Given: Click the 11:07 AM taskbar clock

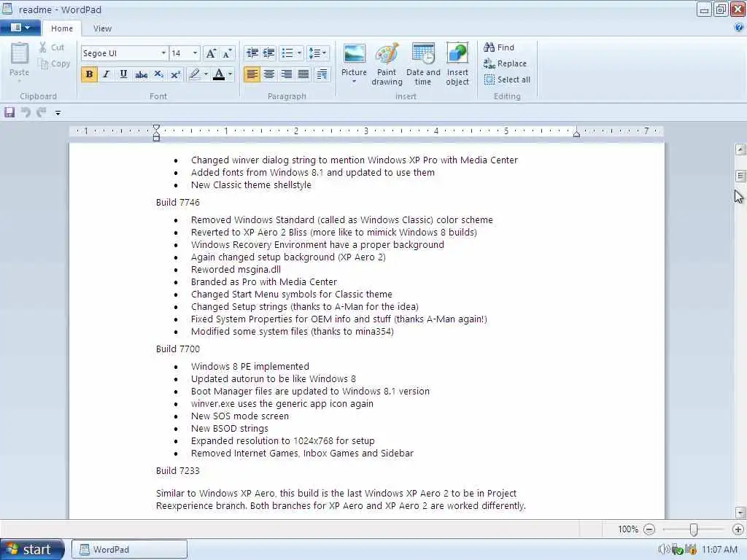Looking at the screenshot, I should tap(719, 550).
